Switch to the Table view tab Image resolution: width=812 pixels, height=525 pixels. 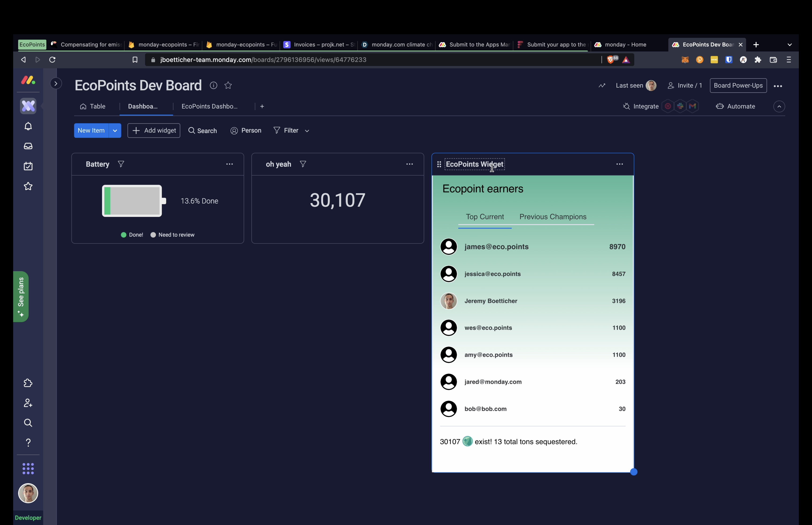click(93, 107)
